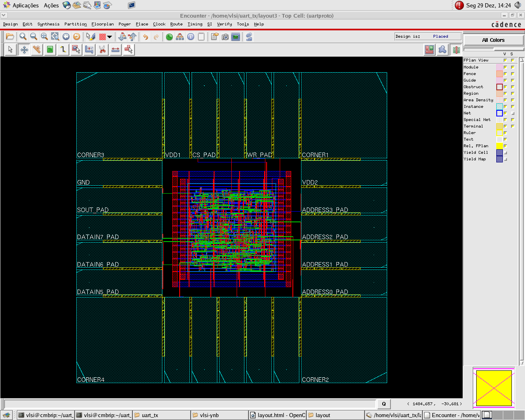
Task: Enable Yield Map visibility checkbox
Action: (505, 159)
